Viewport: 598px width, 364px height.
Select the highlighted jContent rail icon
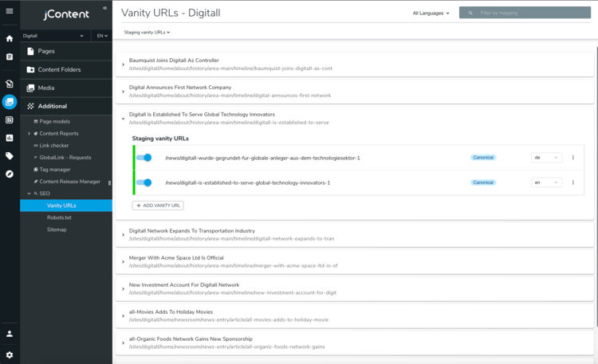point(10,102)
